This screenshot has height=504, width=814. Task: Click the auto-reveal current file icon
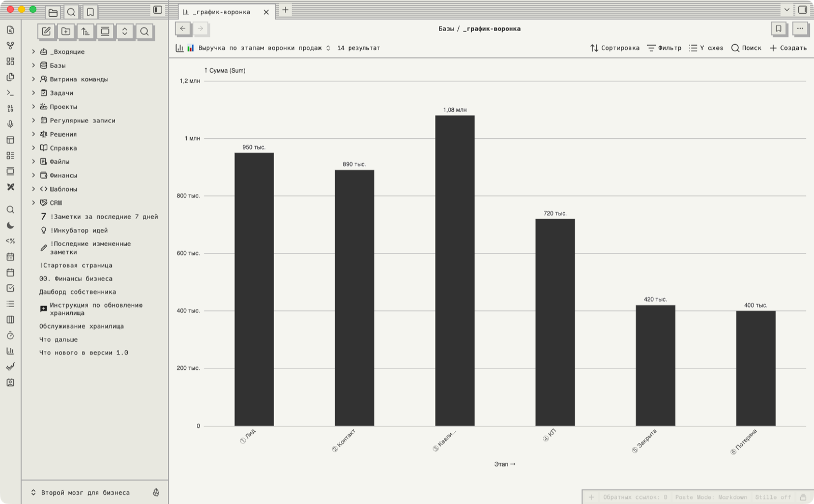point(105,32)
